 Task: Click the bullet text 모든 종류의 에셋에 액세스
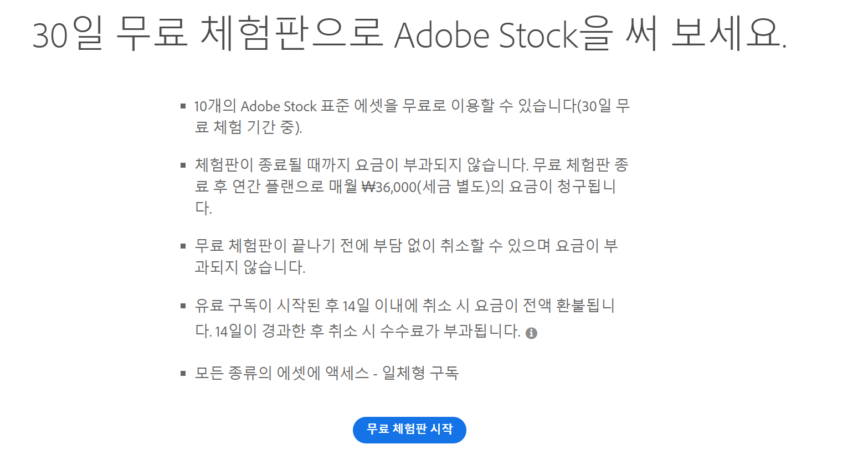point(281,373)
